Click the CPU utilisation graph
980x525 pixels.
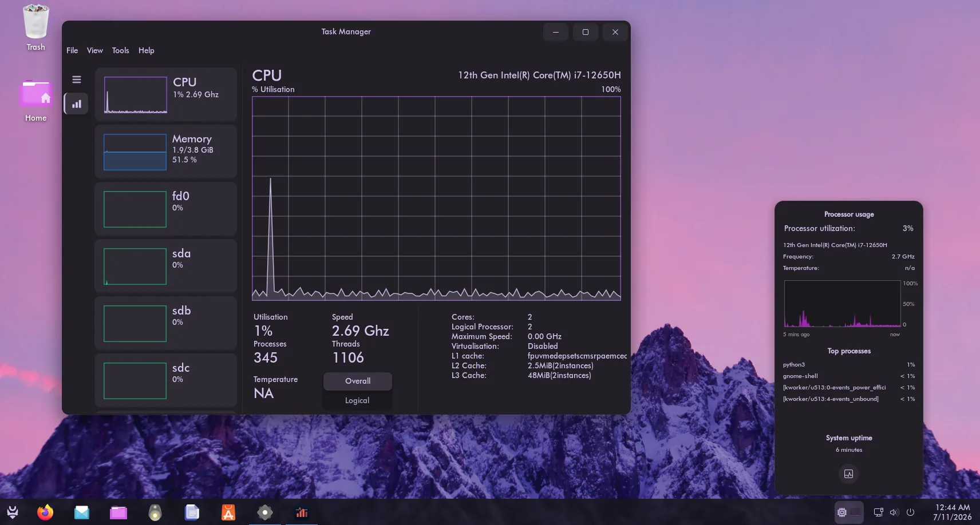pyautogui.click(x=436, y=198)
